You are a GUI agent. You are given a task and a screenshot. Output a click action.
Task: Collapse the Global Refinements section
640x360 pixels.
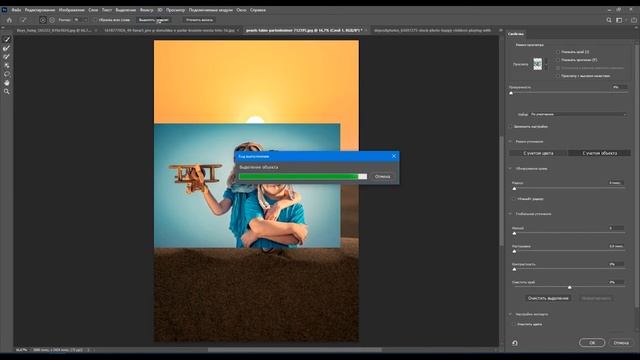511,213
